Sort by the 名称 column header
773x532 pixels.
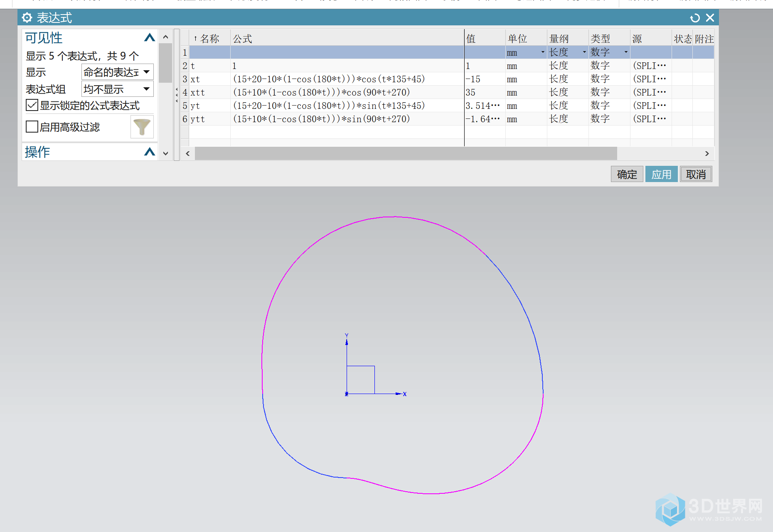pyautogui.click(x=210, y=39)
